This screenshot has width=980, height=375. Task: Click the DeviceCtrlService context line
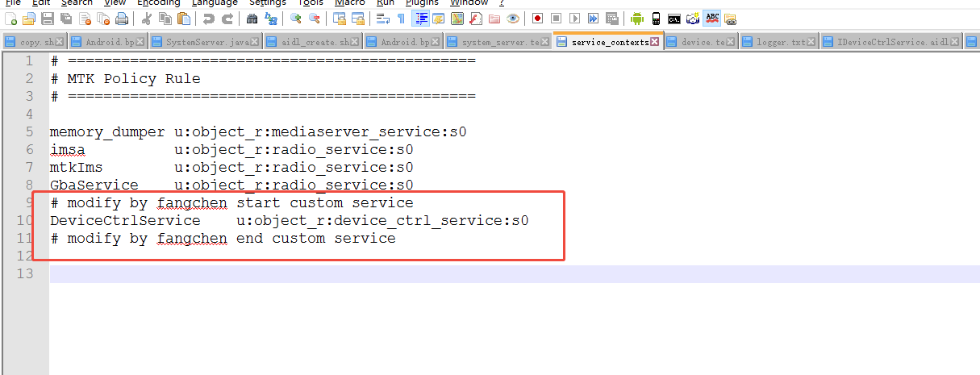289,221
